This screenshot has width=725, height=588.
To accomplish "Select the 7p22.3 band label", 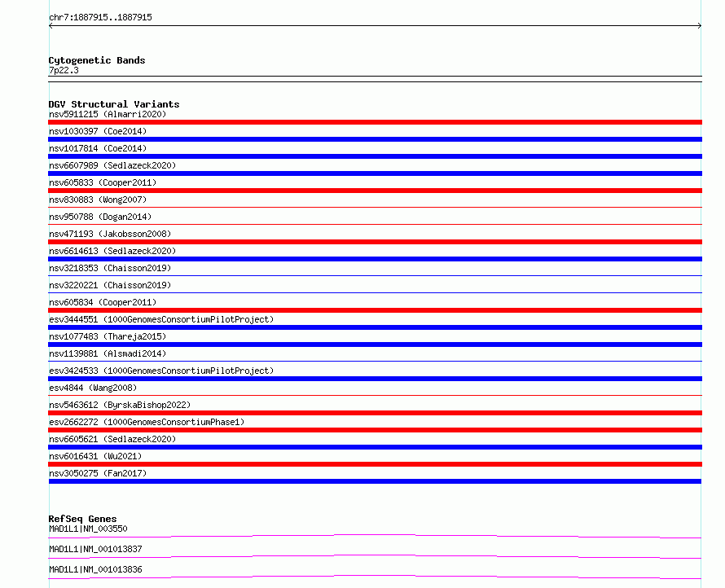I will (64, 70).
